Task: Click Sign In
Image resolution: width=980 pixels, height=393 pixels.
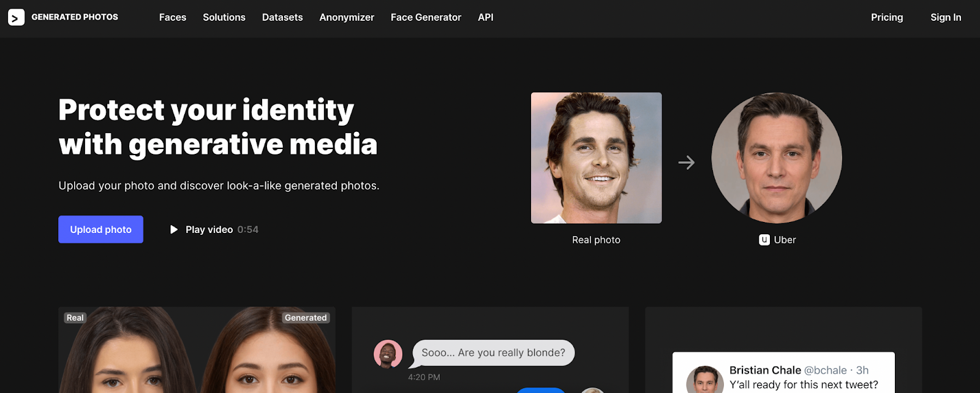Action: pos(946,17)
